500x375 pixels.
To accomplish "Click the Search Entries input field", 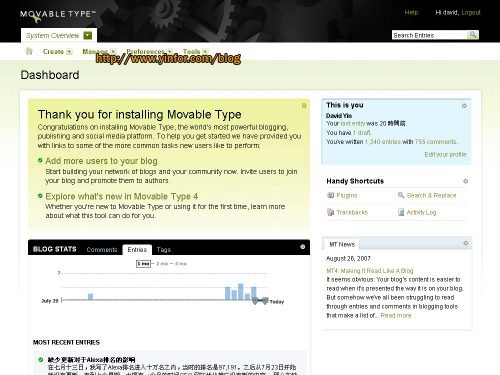I will 429,35.
